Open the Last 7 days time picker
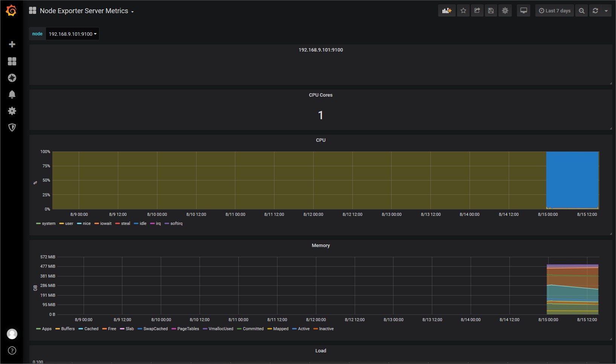Viewport: 616px width, 364px height. tap(555, 11)
